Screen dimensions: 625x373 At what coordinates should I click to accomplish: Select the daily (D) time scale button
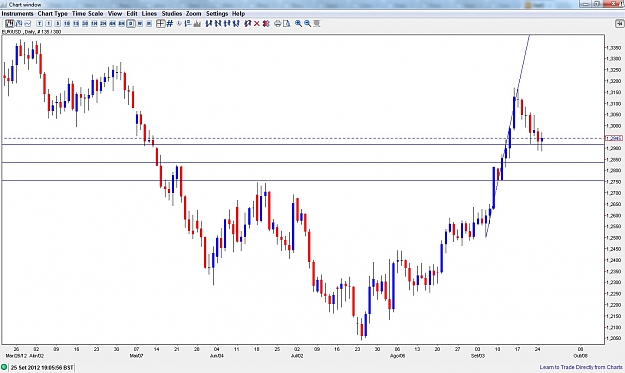click(x=131, y=24)
